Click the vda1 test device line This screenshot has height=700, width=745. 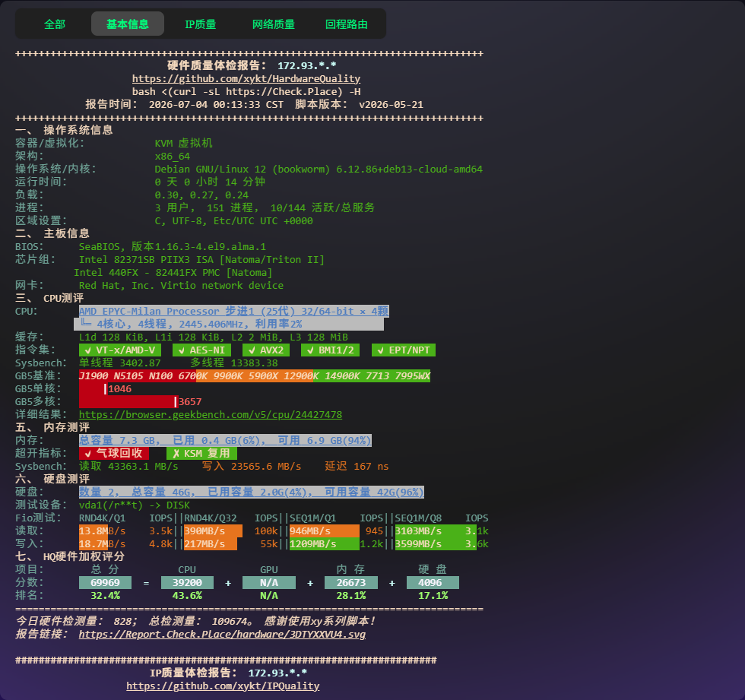135,505
